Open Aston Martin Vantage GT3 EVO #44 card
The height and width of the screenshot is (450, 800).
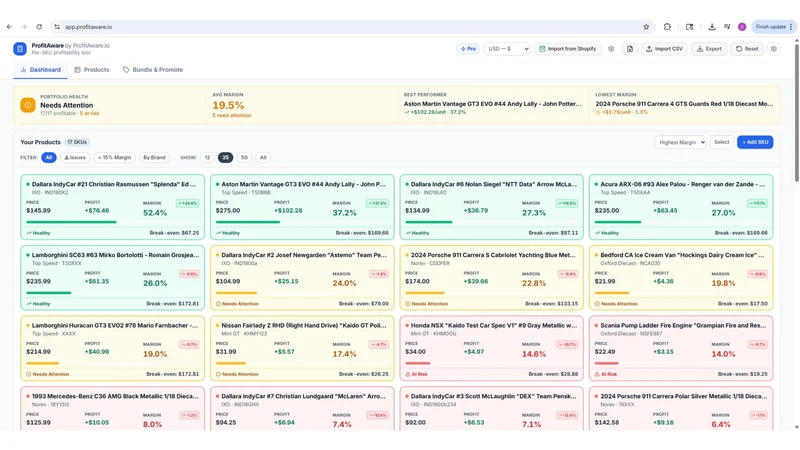coord(302,207)
